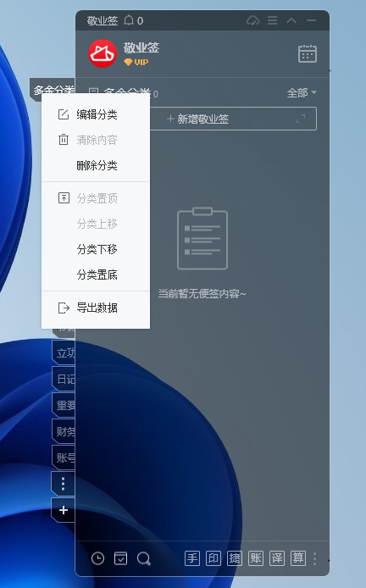The image size is (366, 588).
Task: Select the 多余分类 side tab
Action: (x=53, y=91)
